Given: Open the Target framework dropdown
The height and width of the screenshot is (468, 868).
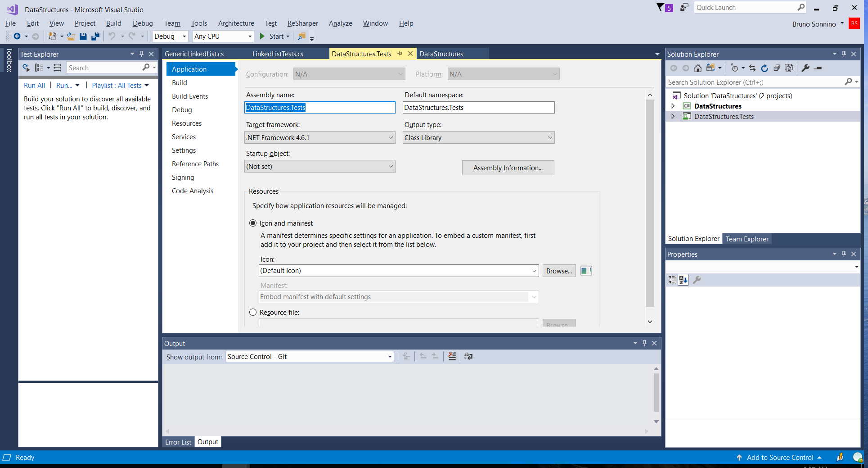Looking at the screenshot, I should click(390, 137).
